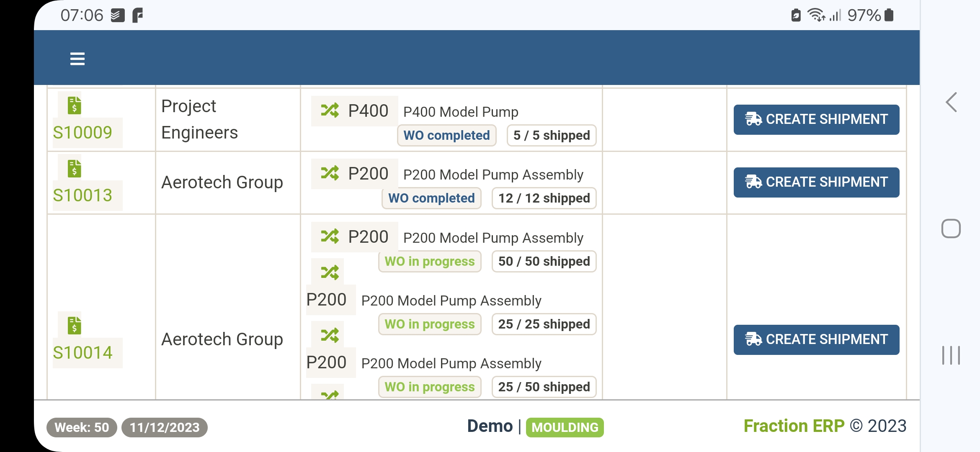
Task: Tap the Android home button
Action: point(951,229)
